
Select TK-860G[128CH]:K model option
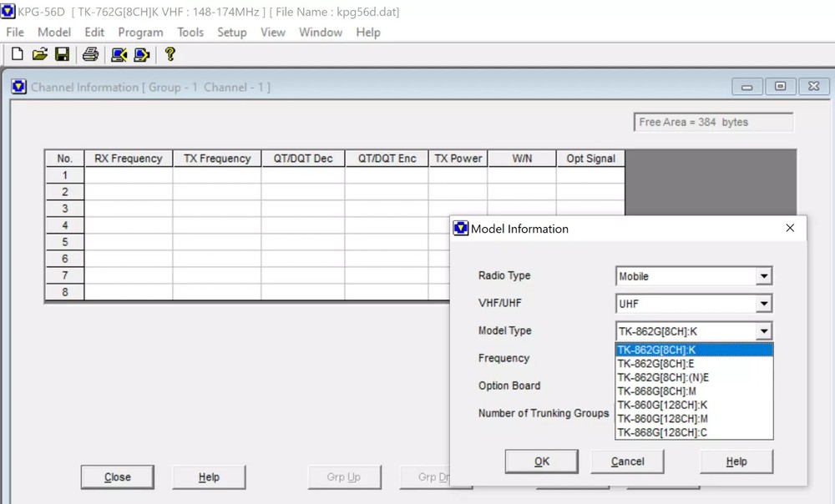[694, 405]
